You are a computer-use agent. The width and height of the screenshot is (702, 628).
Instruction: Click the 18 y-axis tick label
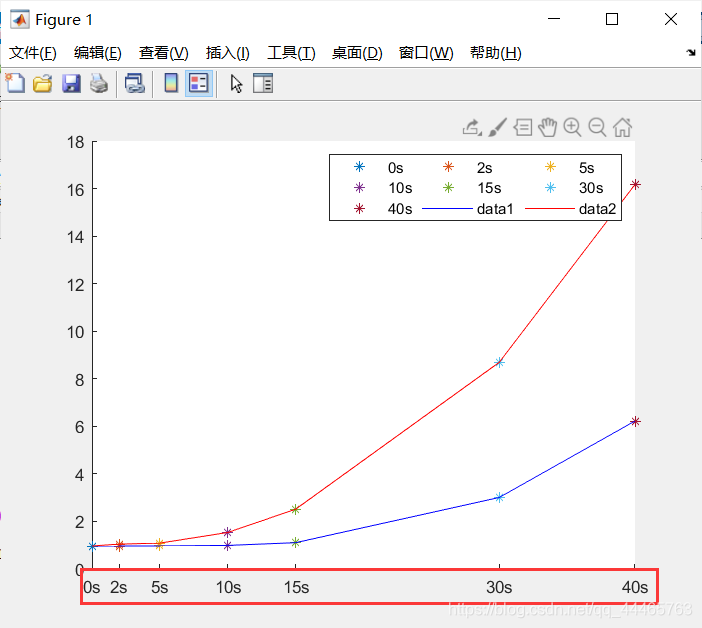click(x=76, y=142)
